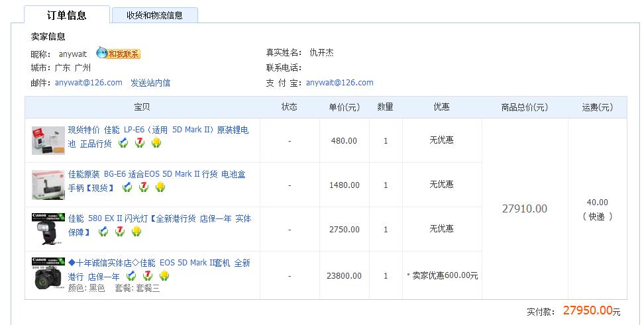Click the 套餐: 套餐三 attribute text
Image resolution: width=644 pixels, height=325 pixels.
click(x=137, y=288)
